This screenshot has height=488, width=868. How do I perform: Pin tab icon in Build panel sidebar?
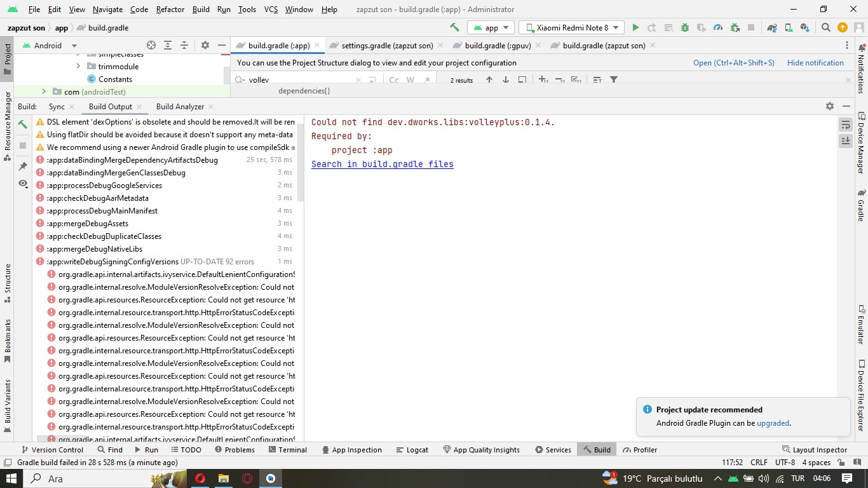coord(23,166)
